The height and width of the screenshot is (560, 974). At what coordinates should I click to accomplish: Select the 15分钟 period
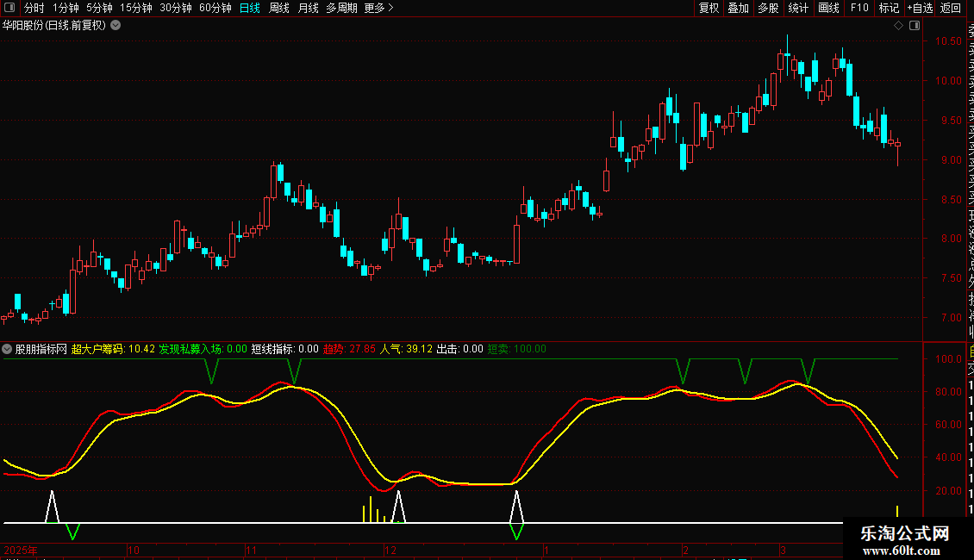click(136, 8)
